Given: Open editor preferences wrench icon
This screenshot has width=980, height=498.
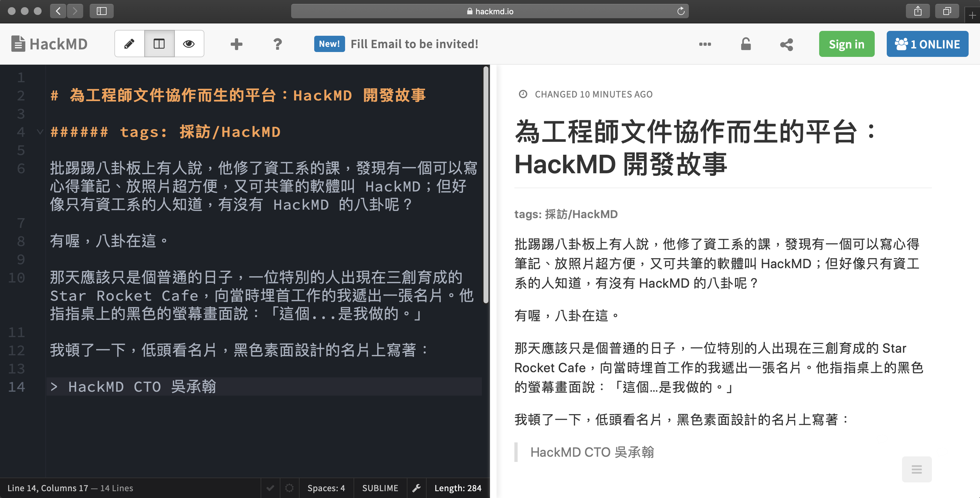Looking at the screenshot, I should 417,488.
